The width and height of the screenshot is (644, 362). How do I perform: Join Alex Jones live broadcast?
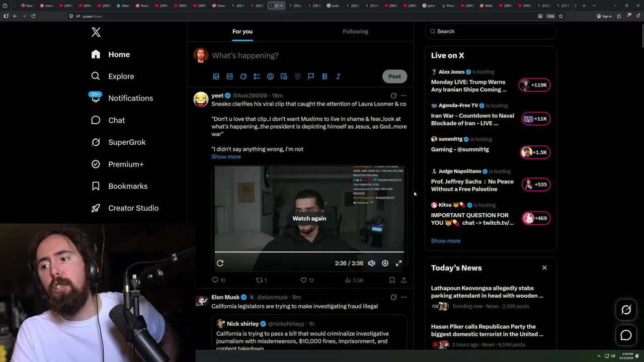click(491, 81)
